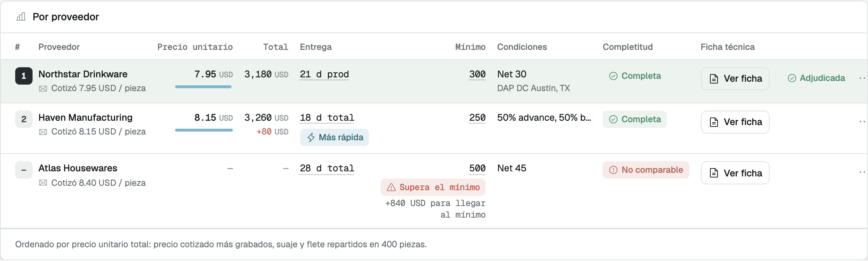Sort by the Mínimo column header
868x261 pixels.
470,47
